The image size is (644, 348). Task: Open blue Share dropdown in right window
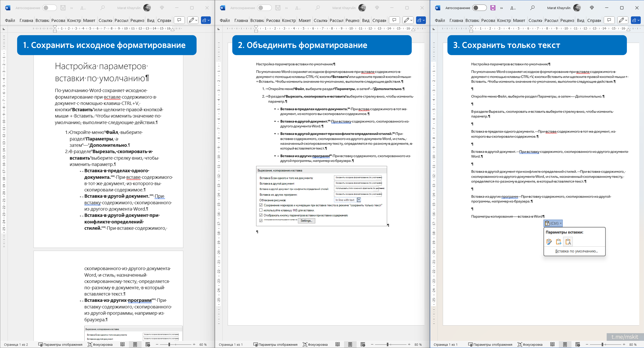636,20
